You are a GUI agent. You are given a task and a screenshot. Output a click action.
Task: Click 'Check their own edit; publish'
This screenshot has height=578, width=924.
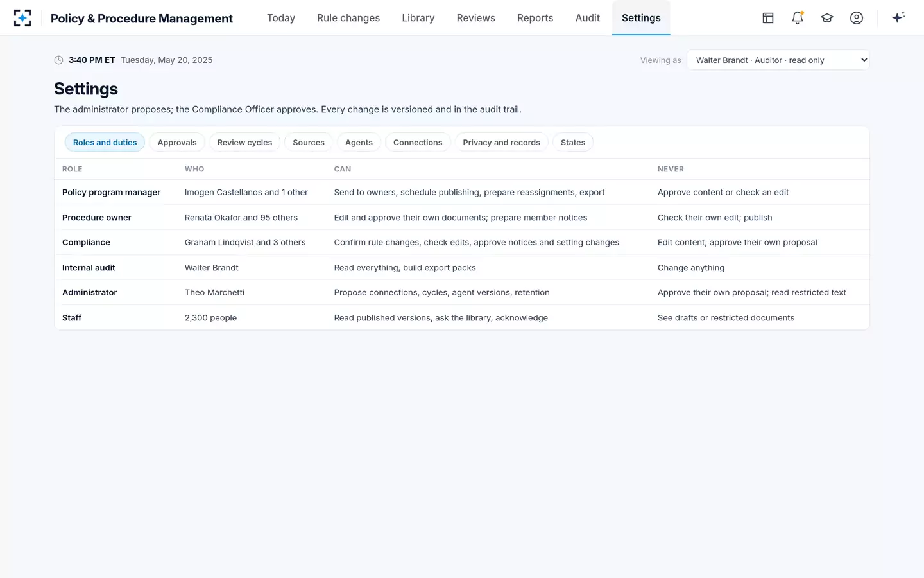click(715, 217)
